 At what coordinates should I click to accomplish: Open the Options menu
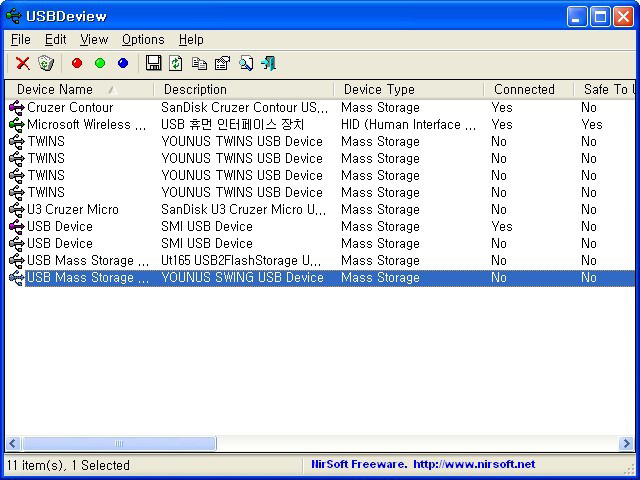point(143,39)
